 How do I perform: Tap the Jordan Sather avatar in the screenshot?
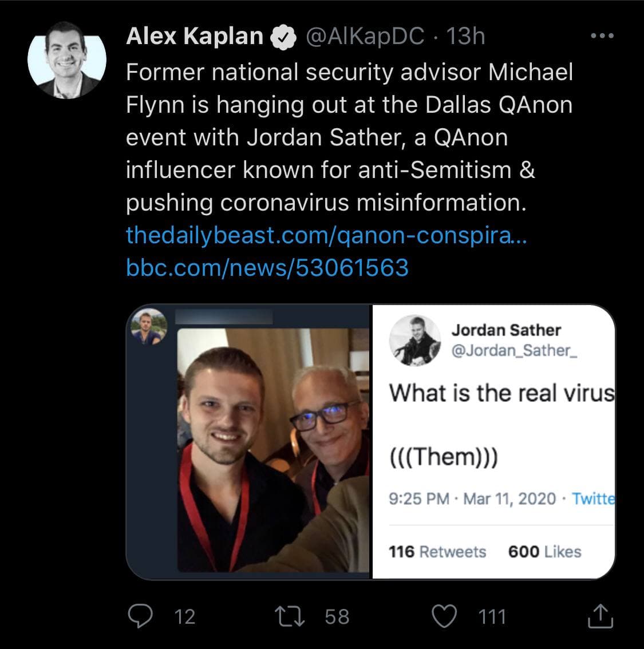click(x=415, y=341)
